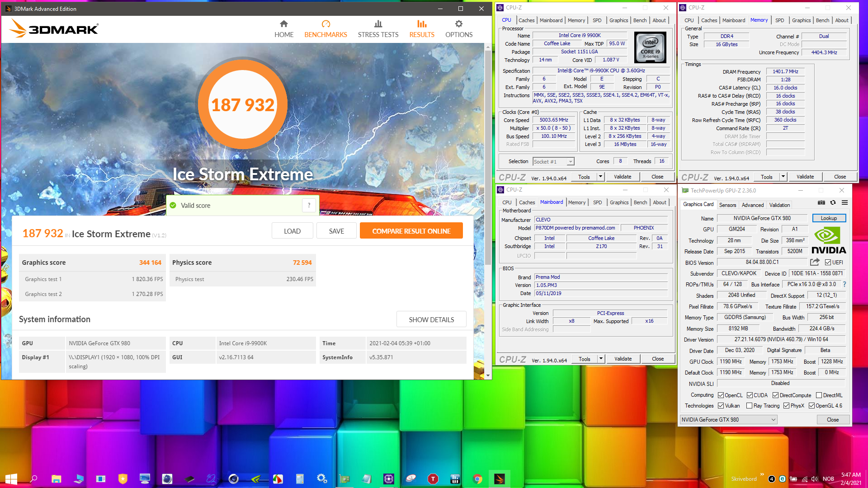Click COMPARE RESULT ONLINE

(x=411, y=231)
